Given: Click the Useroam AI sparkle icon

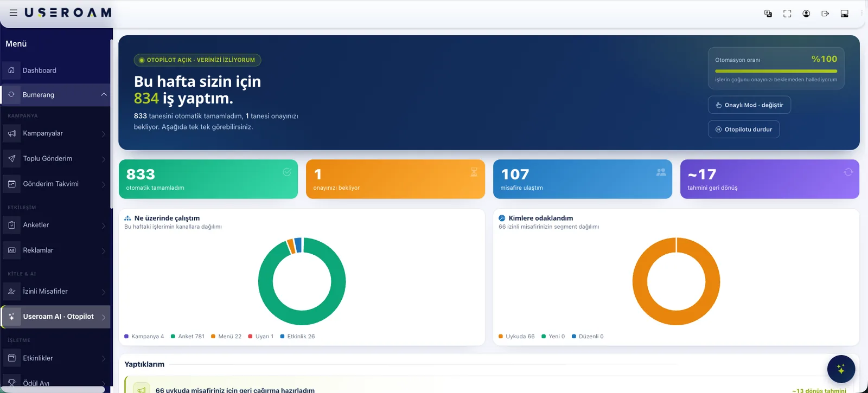Looking at the screenshot, I should click(12, 317).
